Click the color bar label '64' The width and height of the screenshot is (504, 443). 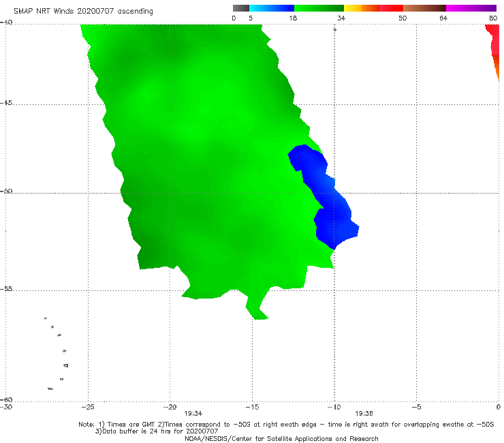point(443,18)
